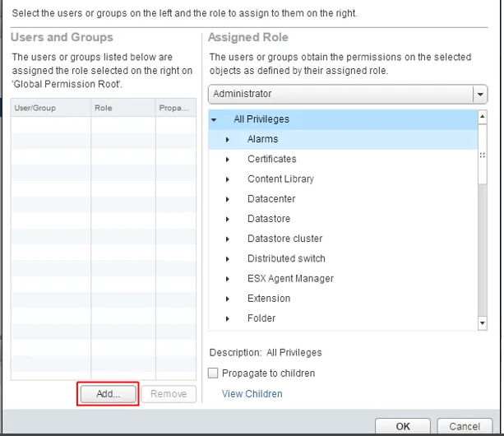Sort by the Role column header
The width and height of the screenshot is (504, 436).
(x=123, y=108)
